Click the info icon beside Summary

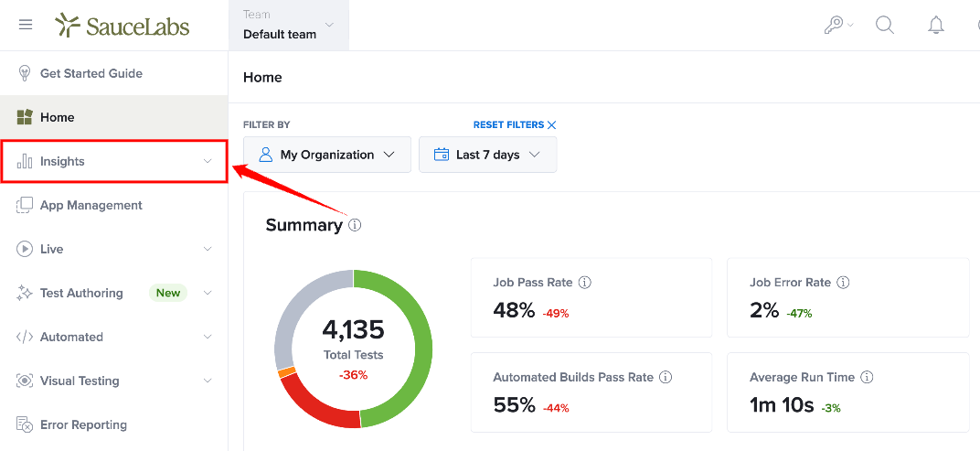[355, 225]
